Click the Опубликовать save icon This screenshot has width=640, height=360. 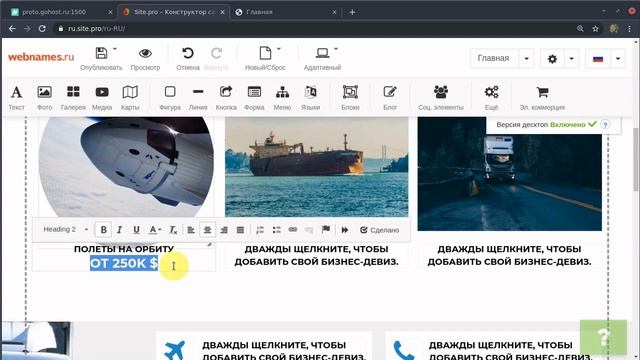[101, 53]
